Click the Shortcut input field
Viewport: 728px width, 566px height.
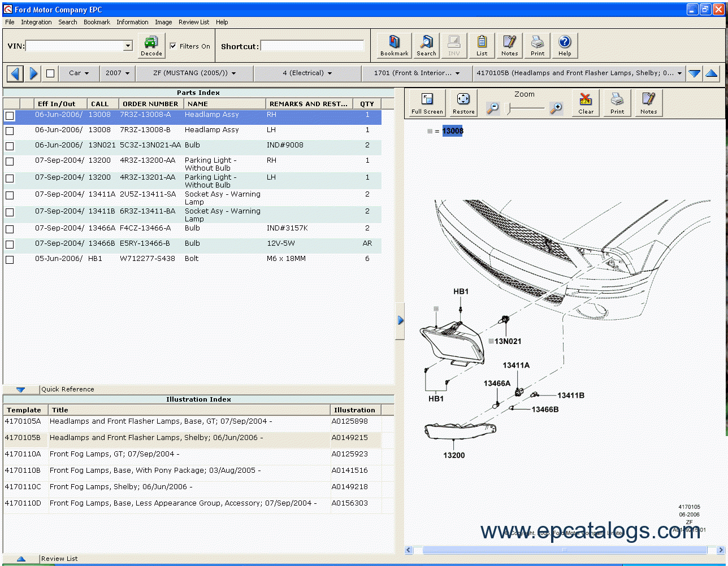pyautogui.click(x=312, y=46)
